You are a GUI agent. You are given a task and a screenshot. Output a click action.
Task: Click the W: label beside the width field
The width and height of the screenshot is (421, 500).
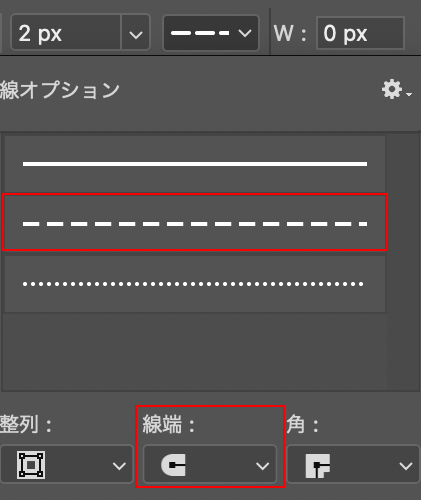(x=290, y=33)
